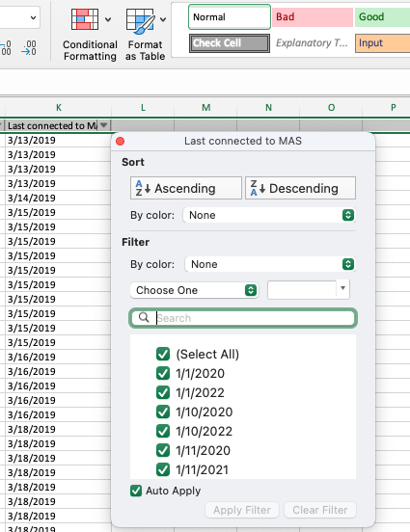
Task: Select column O header
Action: click(331, 108)
